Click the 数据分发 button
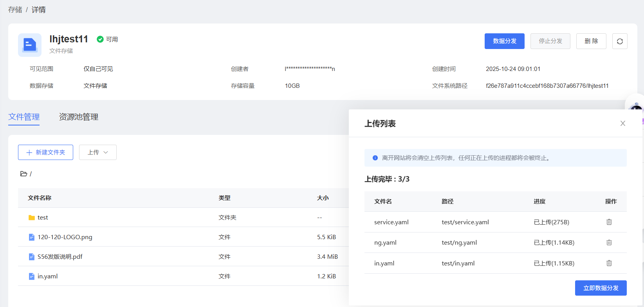The image size is (644, 307). click(x=504, y=41)
